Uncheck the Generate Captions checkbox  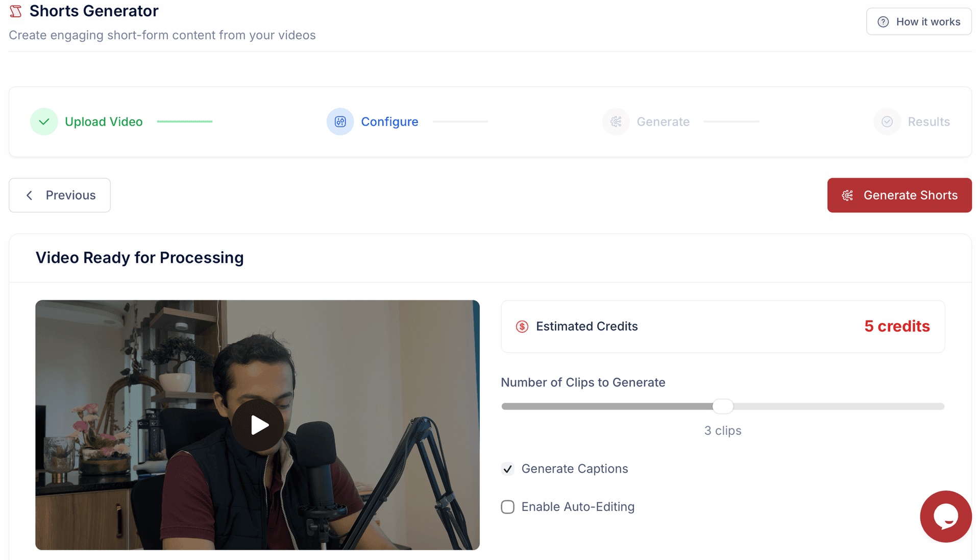point(507,469)
